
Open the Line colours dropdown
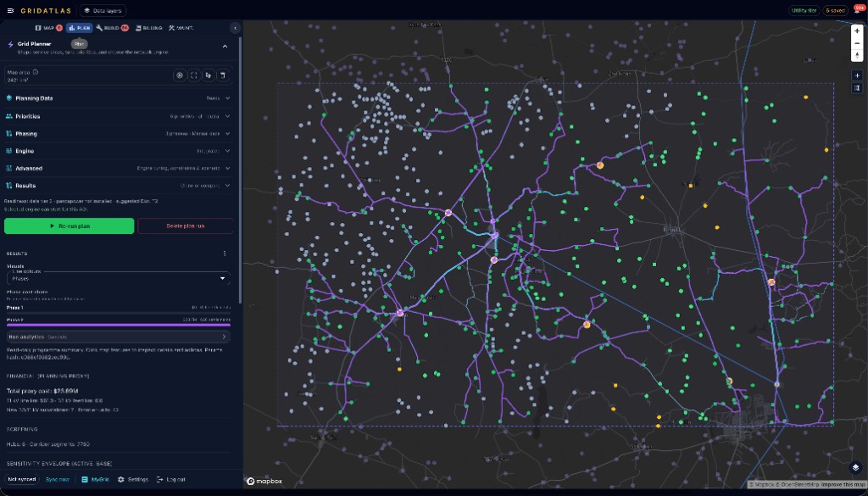(119, 278)
